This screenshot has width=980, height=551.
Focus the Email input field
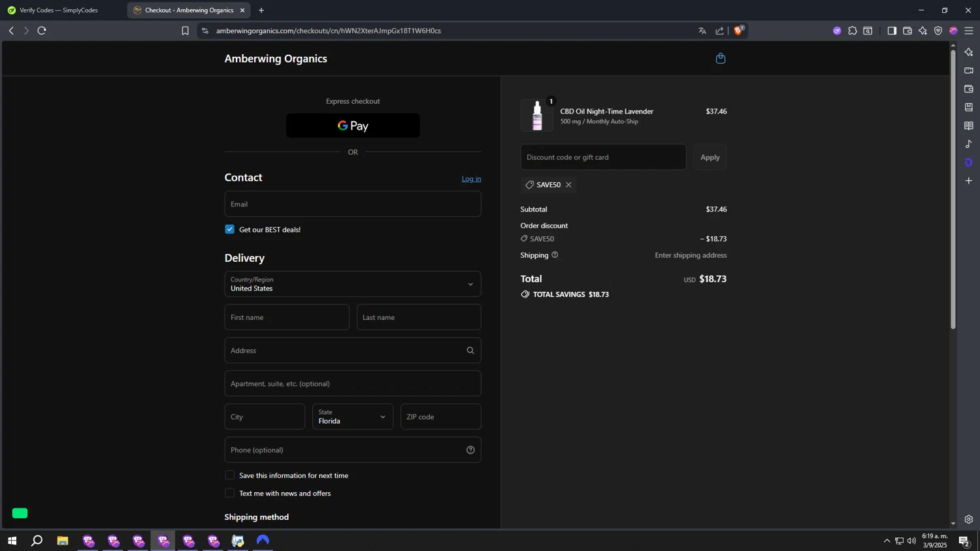353,204
